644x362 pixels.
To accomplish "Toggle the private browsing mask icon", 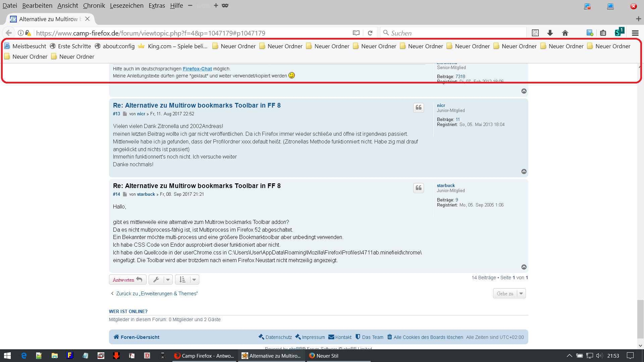I will click(225, 5).
